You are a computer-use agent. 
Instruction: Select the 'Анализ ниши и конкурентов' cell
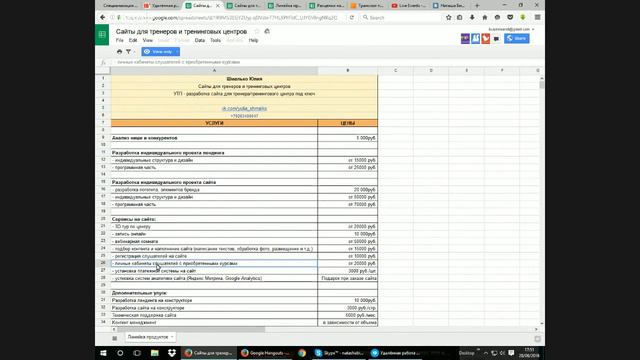click(x=214, y=138)
